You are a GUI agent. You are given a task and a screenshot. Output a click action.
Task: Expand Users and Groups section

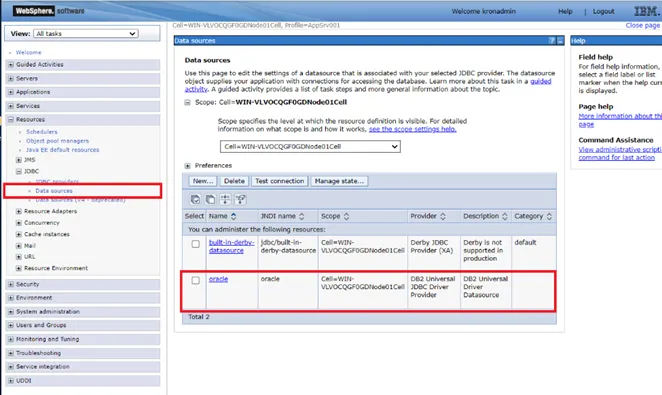(x=11, y=325)
